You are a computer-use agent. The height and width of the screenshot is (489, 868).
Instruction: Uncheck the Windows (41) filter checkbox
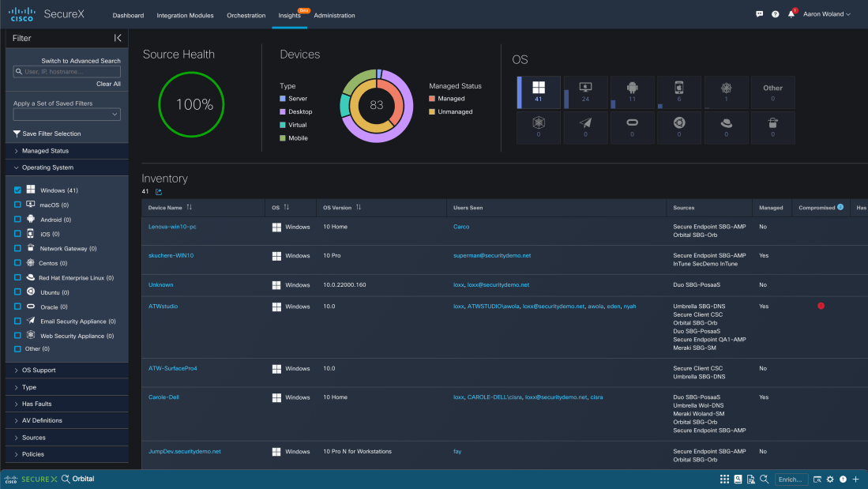(17, 190)
